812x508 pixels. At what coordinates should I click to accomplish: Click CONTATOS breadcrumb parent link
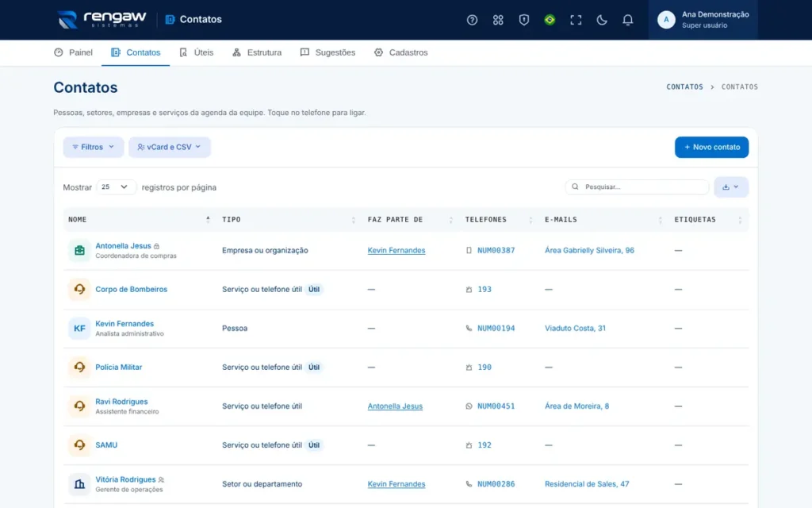[684, 87]
